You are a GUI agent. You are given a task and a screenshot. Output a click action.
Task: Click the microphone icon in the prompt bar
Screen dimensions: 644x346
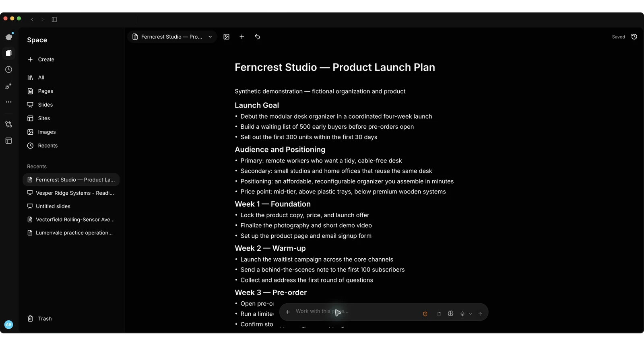[462, 314]
